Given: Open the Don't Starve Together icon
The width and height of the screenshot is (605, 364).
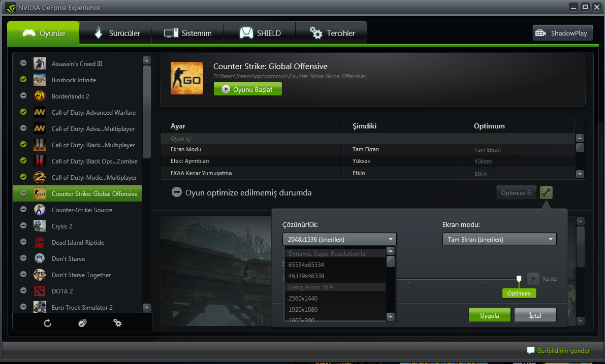Looking at the screenshot, I should [x=39, y=275].
